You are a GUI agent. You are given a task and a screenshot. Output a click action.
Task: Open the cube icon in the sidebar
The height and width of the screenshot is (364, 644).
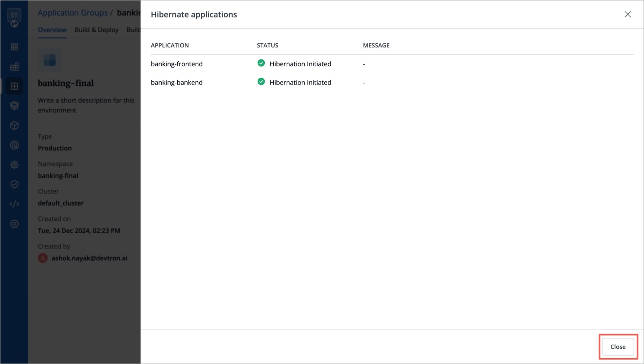pos(14,126)
